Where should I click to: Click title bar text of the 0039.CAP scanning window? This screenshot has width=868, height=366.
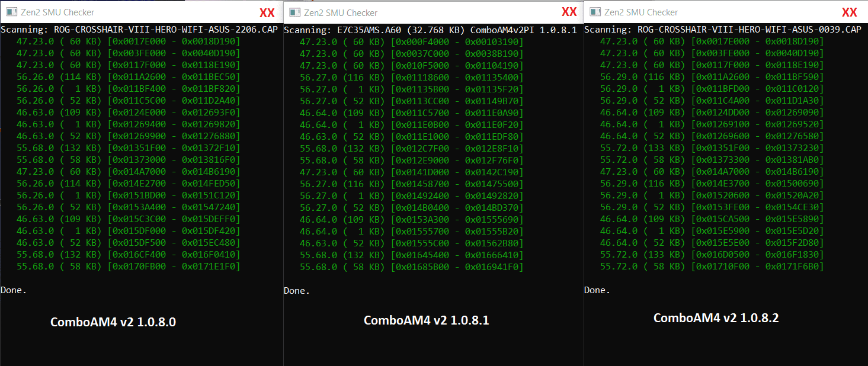pyautogui.click(x=642, y=12)
